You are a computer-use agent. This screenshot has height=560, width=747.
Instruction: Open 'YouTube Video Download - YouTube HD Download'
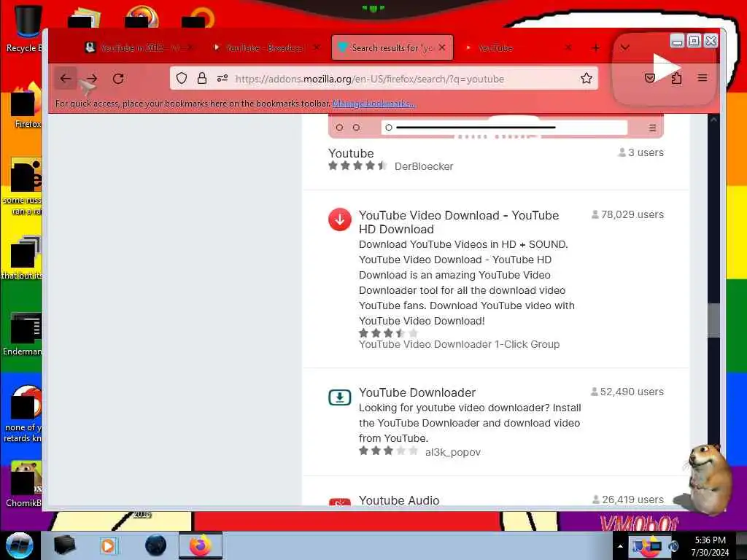click(x=459, y=222)
